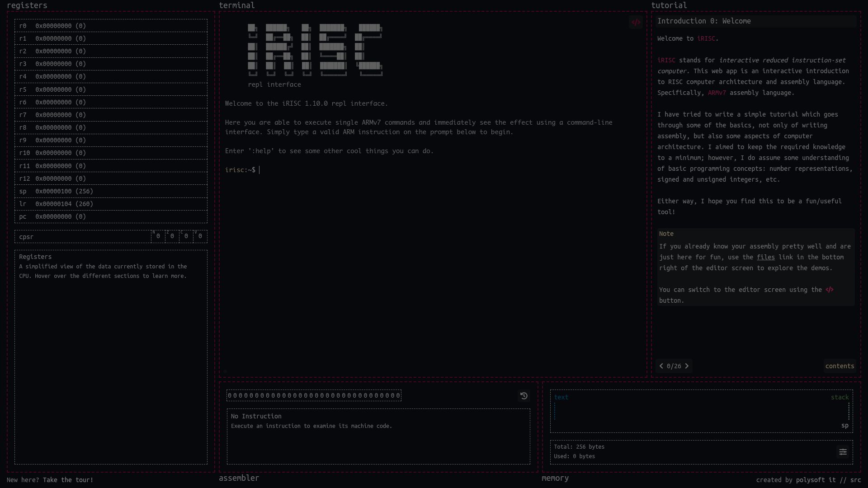Screen dimensions: 868x488
Task: Select register r7 row
Action: [111, 115]
